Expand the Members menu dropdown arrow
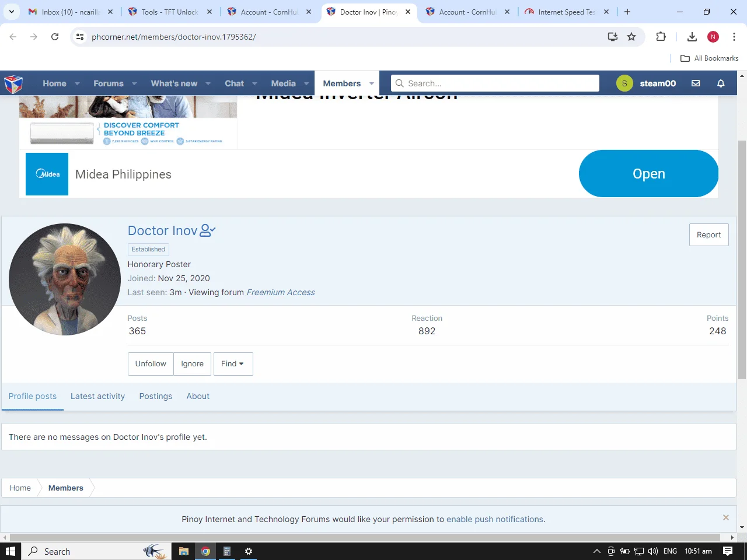Image resolution: width=747 pixels, height=560 pixels. 372,83
